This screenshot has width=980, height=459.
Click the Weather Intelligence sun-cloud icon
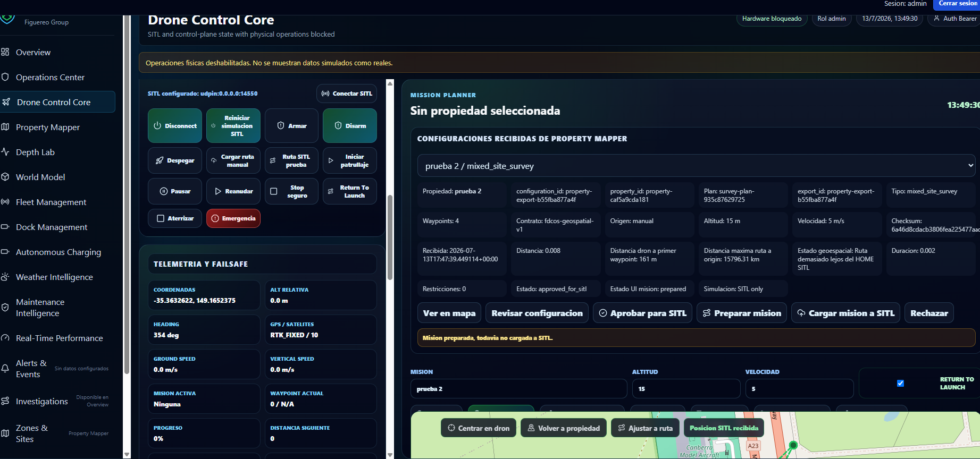coord(5,277)
